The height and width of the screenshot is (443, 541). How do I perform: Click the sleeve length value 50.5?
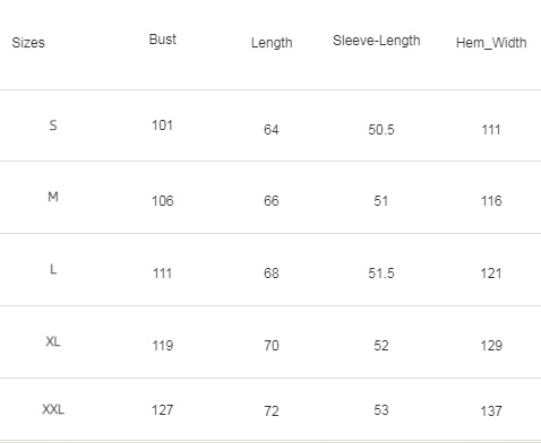point(381,130)
